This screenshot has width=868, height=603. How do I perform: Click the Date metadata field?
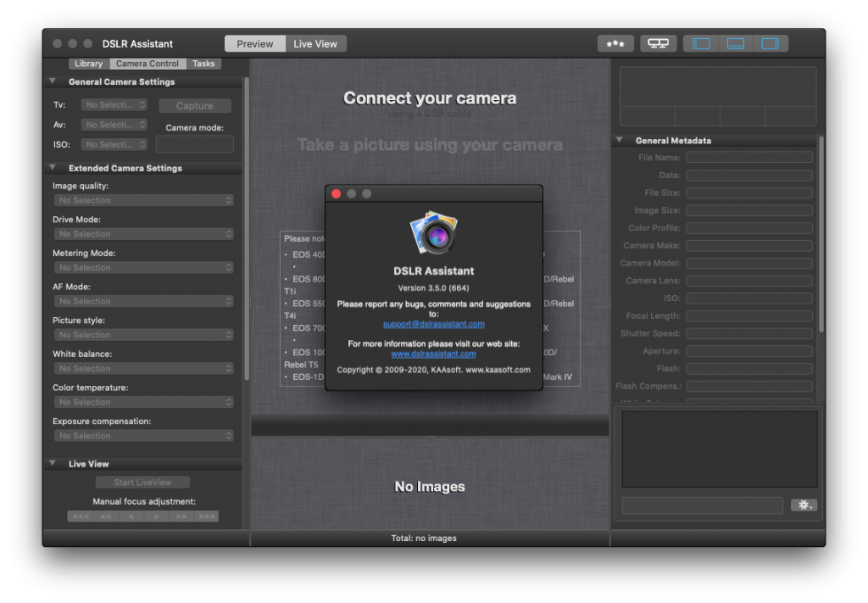pos(749,176)
